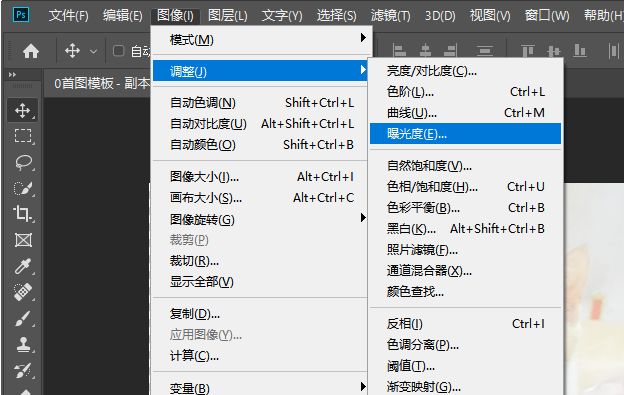The image size is (624, 395).
Task: Align horizontal centers icon
Action: pyautogui.click(x=425, y=51)
